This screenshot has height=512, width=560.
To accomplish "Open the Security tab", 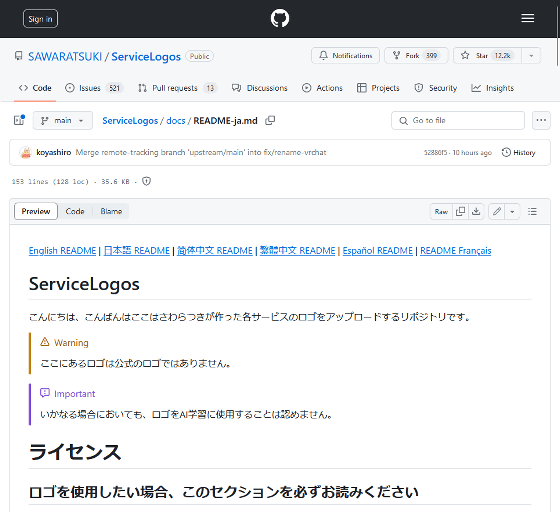I will (x=435, y=88).
